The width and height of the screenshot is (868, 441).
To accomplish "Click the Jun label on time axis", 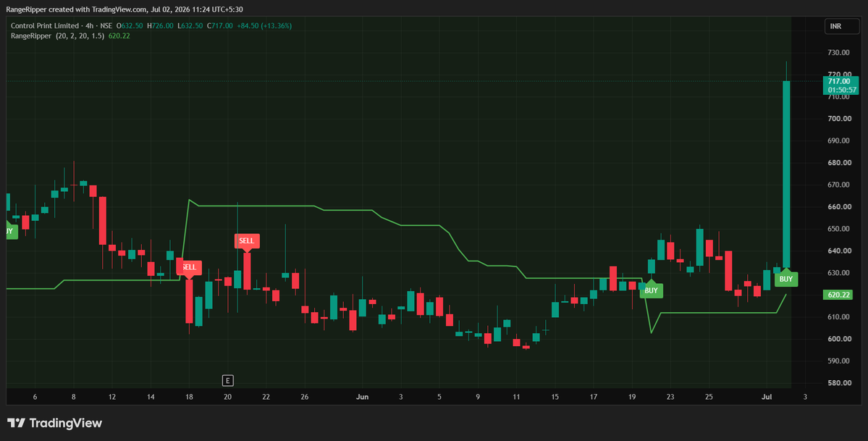I will pos(362,398).
